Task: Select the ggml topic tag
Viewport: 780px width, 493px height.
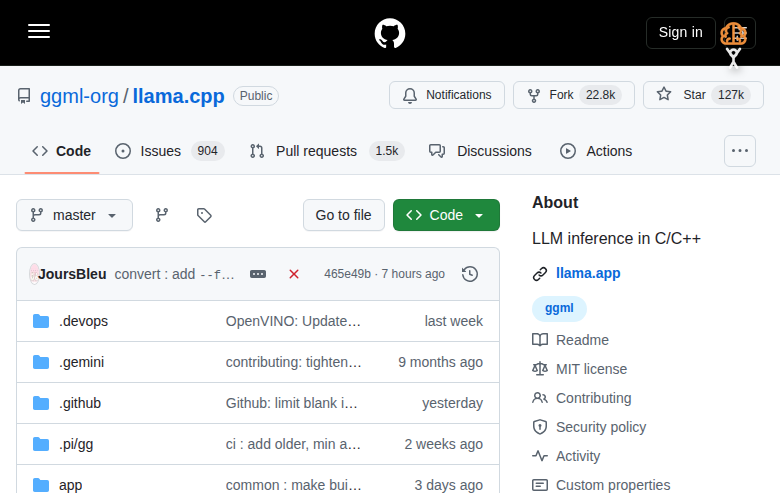Action: tap(559, 308)
